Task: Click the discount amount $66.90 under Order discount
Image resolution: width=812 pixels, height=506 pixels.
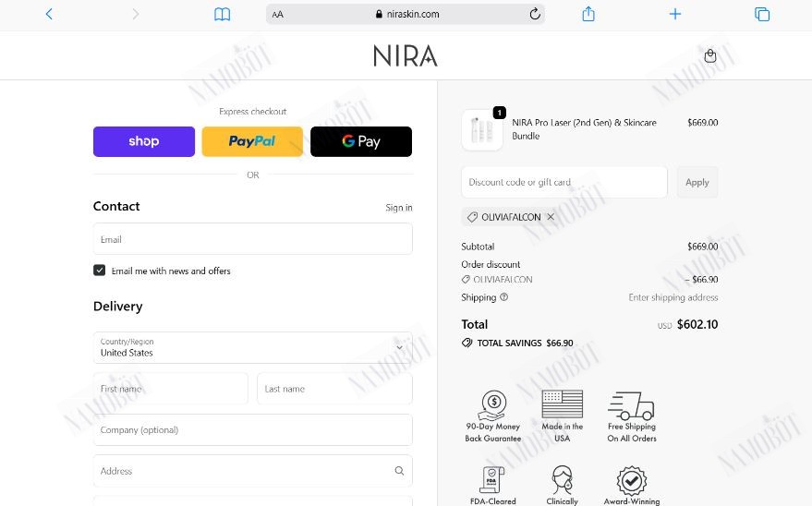Action: click(x=702, y=280)
